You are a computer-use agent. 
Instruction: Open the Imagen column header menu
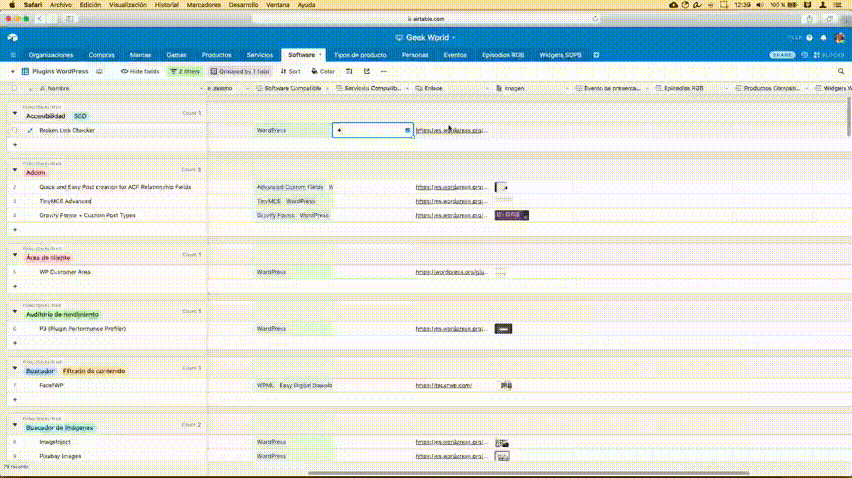[566, 88]
